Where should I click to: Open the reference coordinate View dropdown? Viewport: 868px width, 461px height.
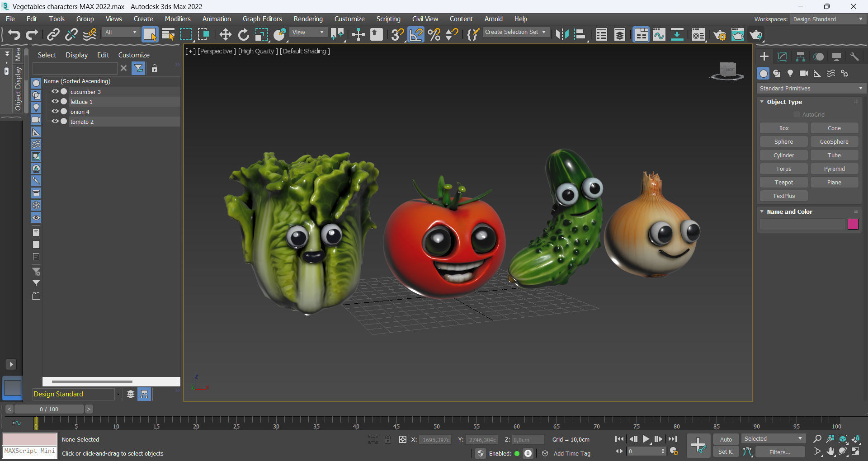click(308, 33)
